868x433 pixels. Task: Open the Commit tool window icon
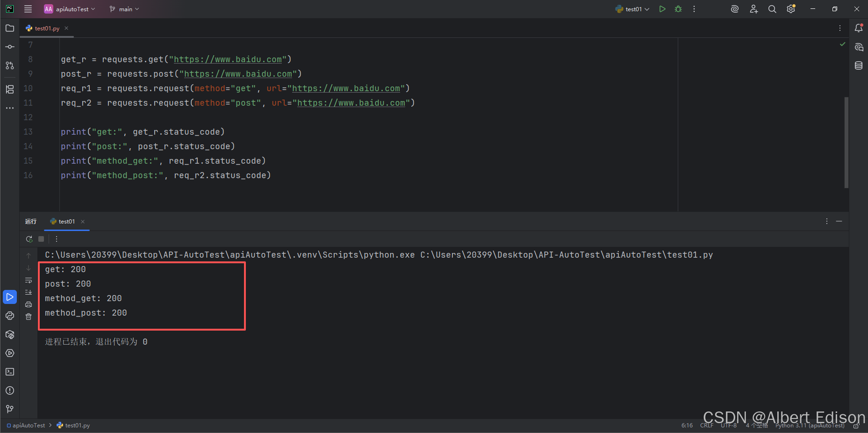10,47
